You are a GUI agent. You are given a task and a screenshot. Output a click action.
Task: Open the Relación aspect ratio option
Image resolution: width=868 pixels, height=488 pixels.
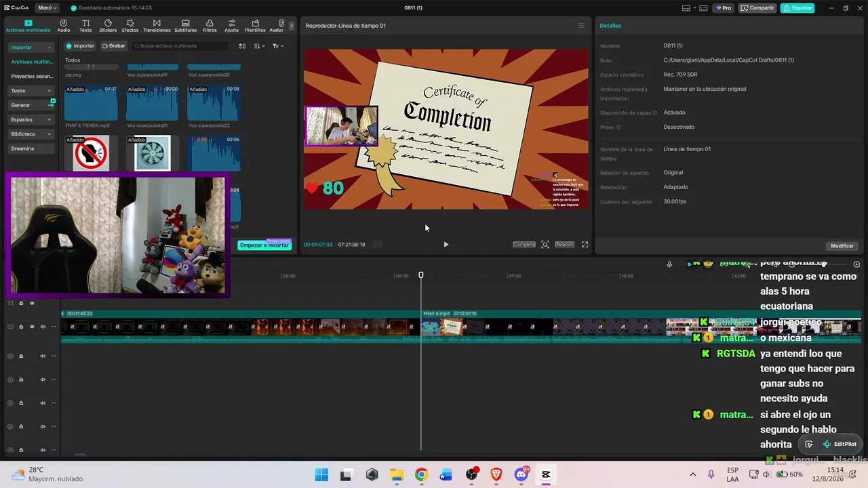(x=565, y=245)
